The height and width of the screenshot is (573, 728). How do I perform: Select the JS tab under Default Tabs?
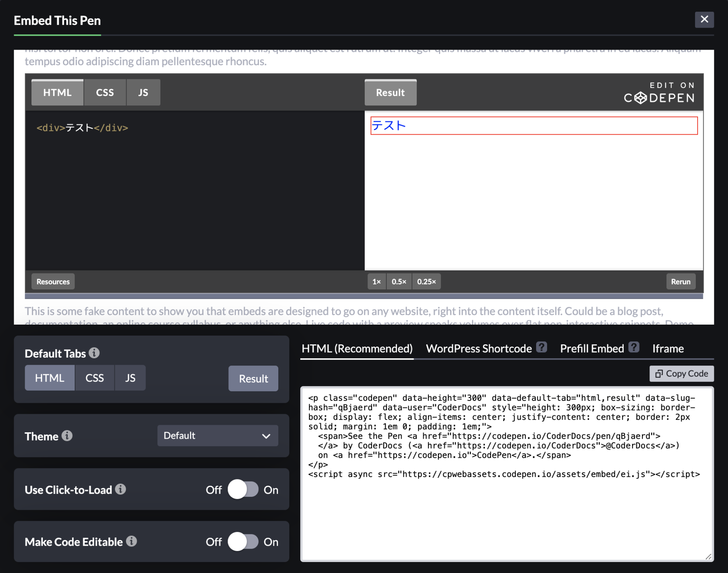[x=130, y=378]
